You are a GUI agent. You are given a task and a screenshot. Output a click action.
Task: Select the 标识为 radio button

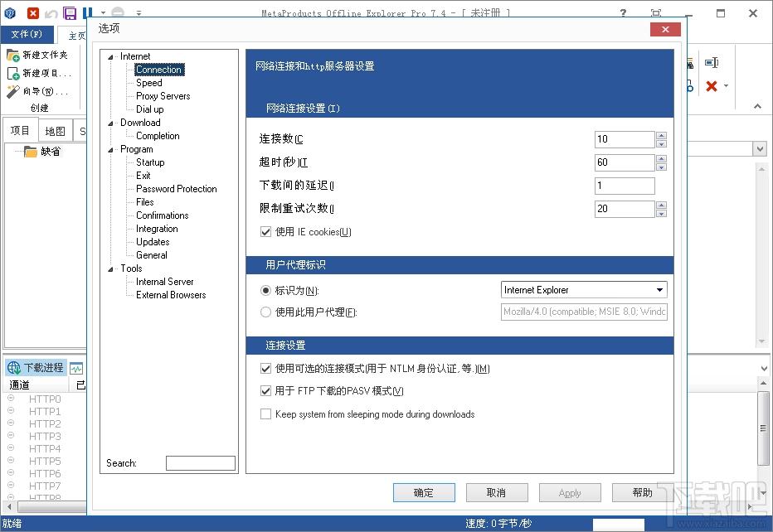click(265, 290)
